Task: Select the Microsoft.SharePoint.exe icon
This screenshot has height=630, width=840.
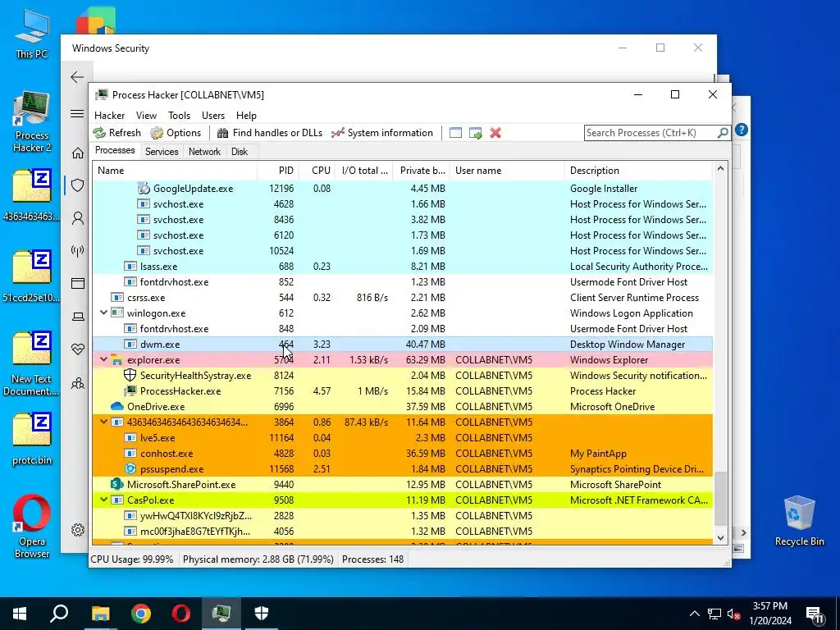Action: (116, 484)
